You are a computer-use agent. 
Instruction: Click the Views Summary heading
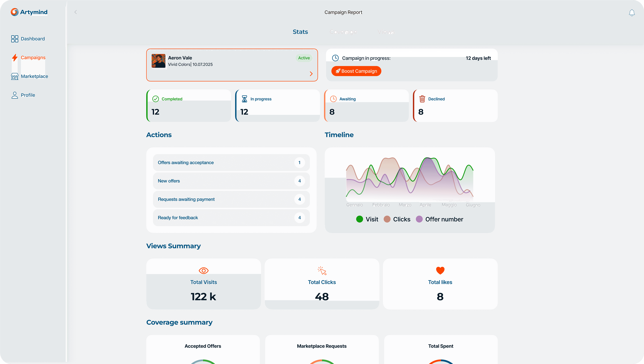click(x=173, y=246)
